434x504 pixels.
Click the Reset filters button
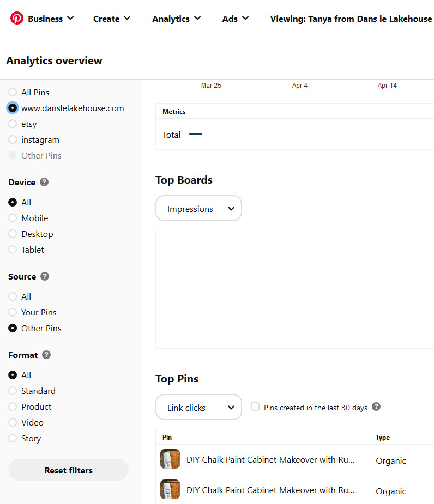coord(68,469)
